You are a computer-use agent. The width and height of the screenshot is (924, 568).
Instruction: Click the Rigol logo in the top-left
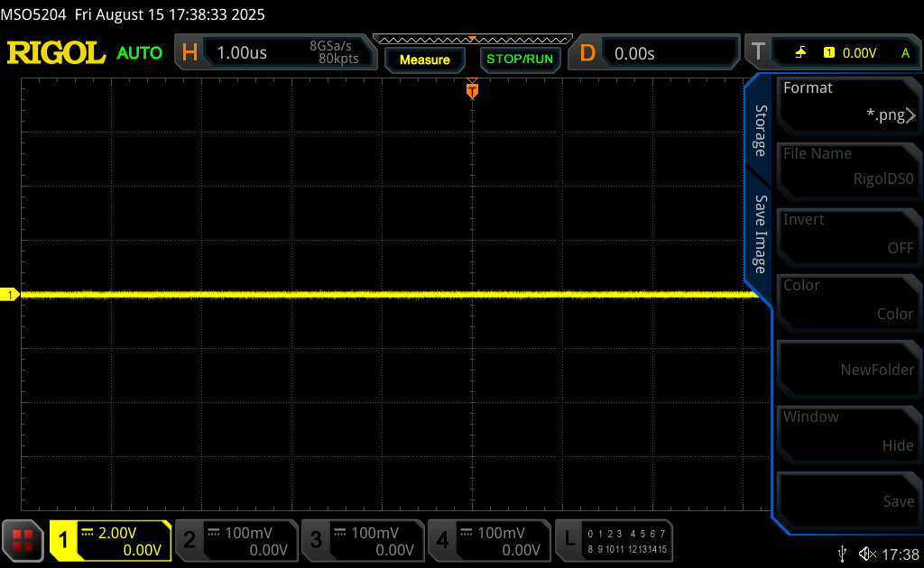56,53
